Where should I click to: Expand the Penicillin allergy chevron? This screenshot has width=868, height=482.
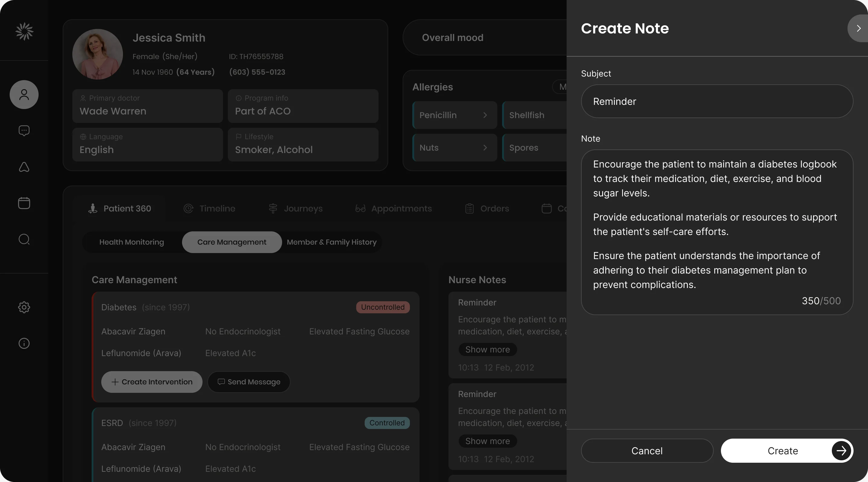click(x=485, y=115)
